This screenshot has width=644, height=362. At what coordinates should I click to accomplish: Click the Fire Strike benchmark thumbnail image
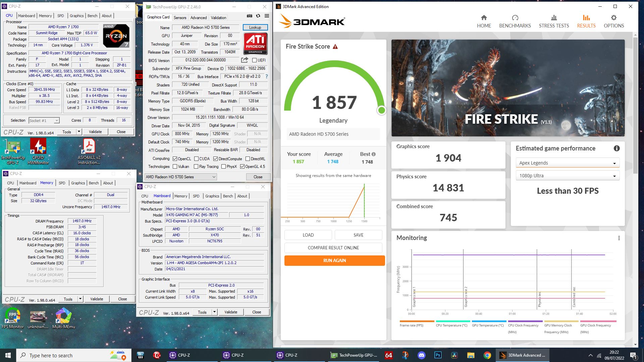tap(508, 88)
